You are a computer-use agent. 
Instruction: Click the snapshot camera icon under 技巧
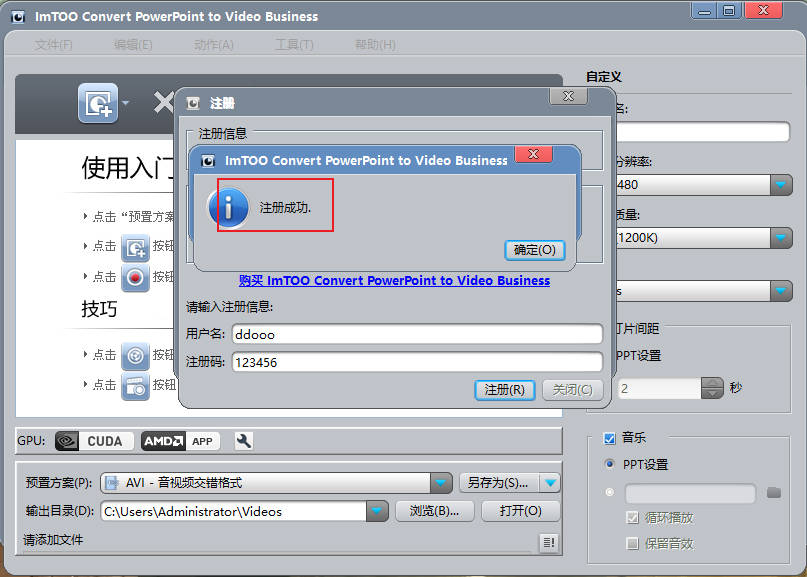[135, 386]
